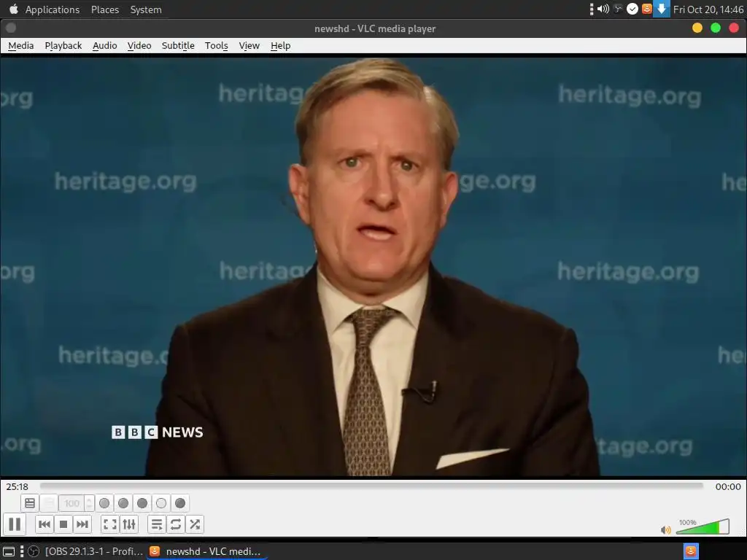
Task: Toggle elapsed time display 25:18
Action: (18, 486)
